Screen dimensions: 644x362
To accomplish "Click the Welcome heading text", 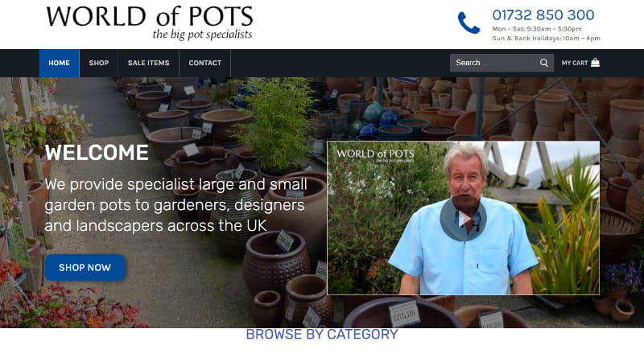I will (x=97, y=153).
